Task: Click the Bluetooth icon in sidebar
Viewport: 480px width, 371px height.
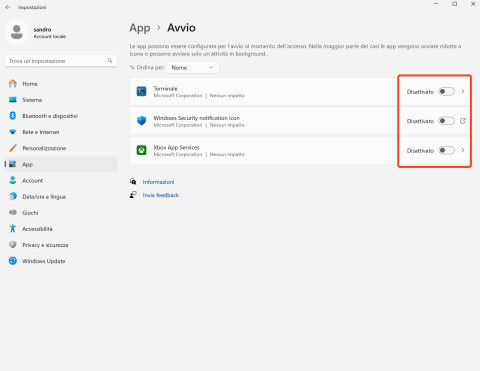Action: click(x=13, y=116)
